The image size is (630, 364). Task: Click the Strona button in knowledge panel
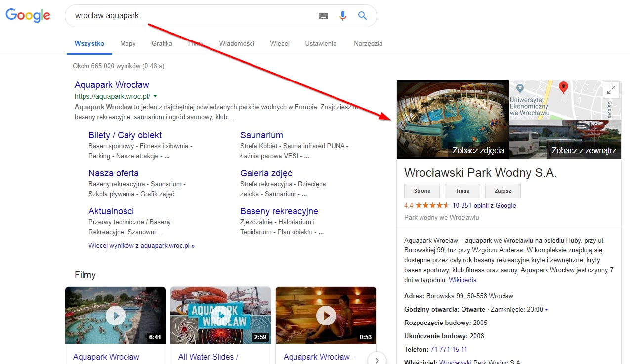click(422, 191)
